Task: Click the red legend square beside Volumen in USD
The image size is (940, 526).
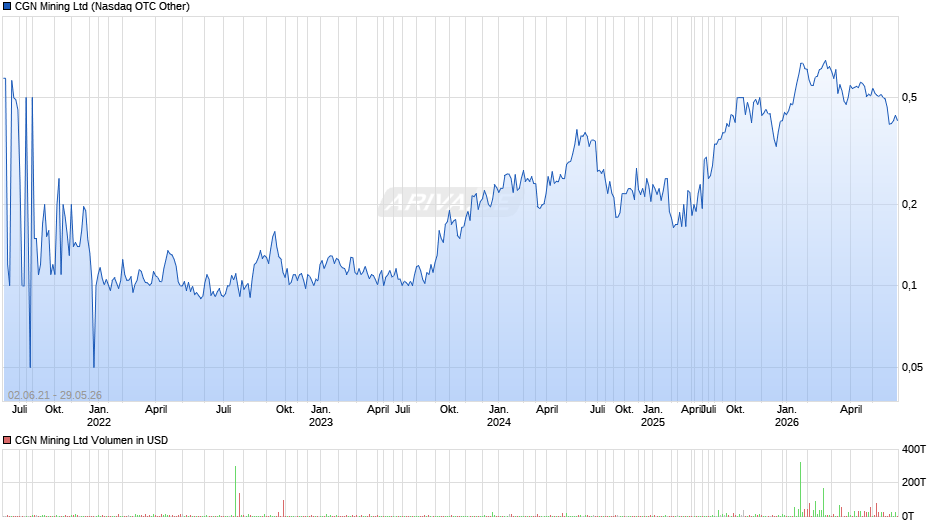Action: pyautogui.click(x=7, y=440)
